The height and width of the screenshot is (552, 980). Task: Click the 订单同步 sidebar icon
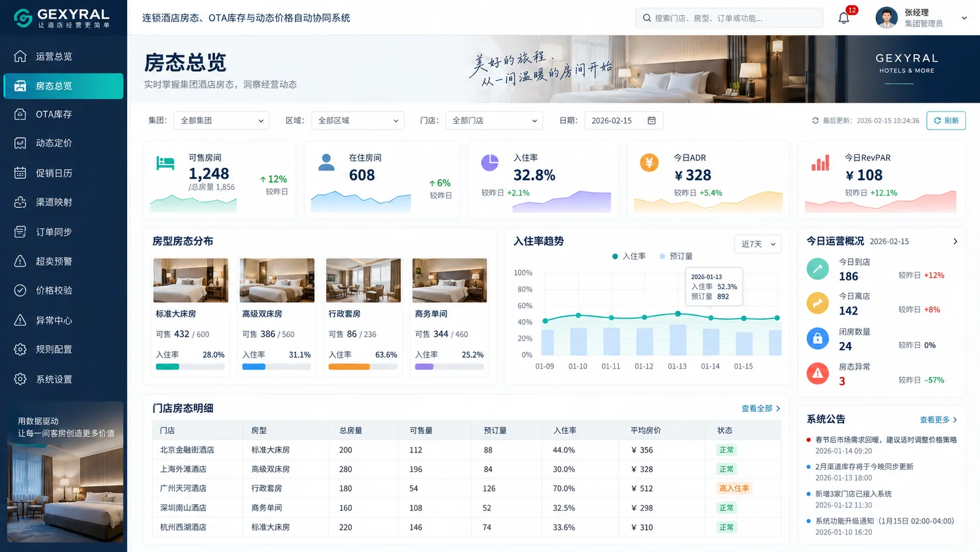click(x=20, y=232)
